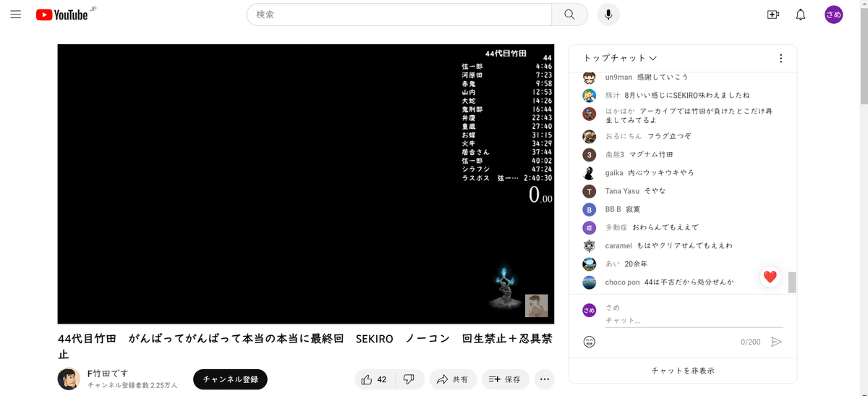Like the video with thumbs up

click(373, 379)
